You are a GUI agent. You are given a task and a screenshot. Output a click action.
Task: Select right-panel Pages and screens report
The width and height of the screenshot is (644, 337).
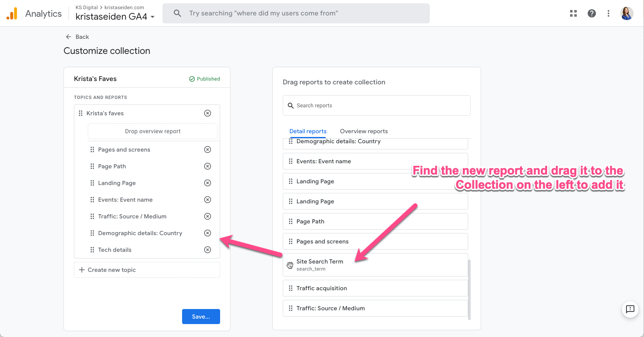(375, 241)
